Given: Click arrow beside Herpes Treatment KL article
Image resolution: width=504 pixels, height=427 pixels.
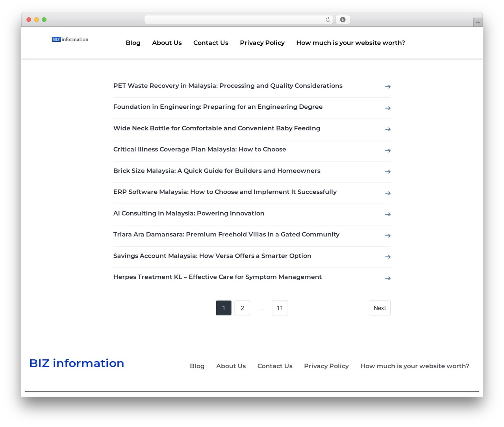Looking at the screenshot, I should coord(388,278).
